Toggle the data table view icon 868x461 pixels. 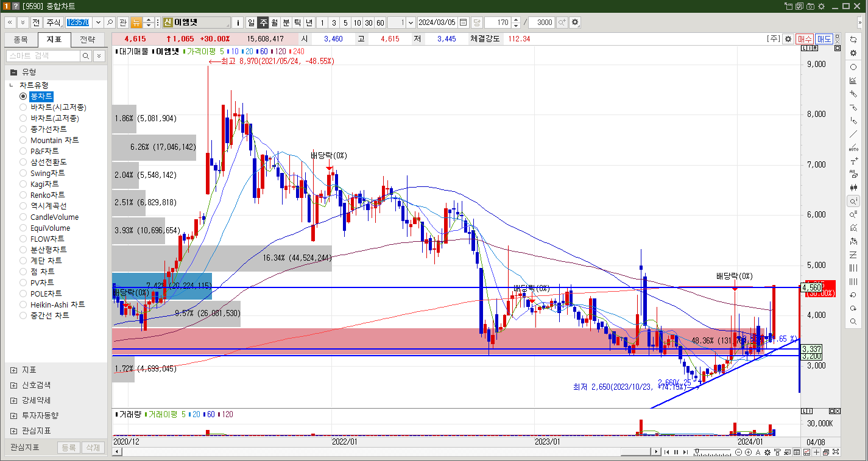(797, 452)
